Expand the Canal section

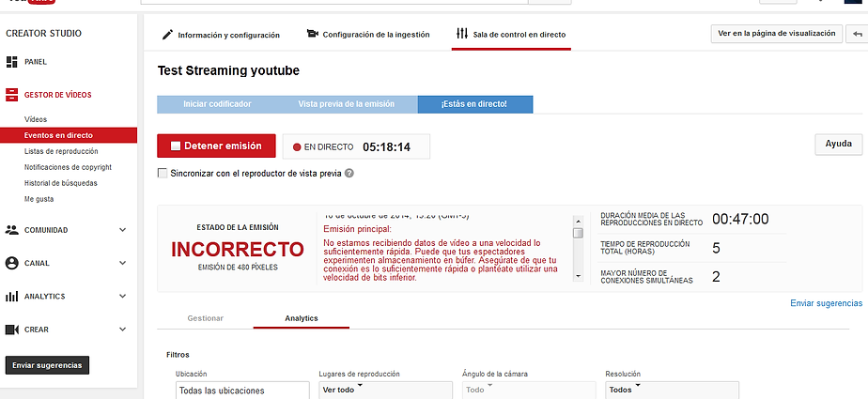click(x=123, y=264)
